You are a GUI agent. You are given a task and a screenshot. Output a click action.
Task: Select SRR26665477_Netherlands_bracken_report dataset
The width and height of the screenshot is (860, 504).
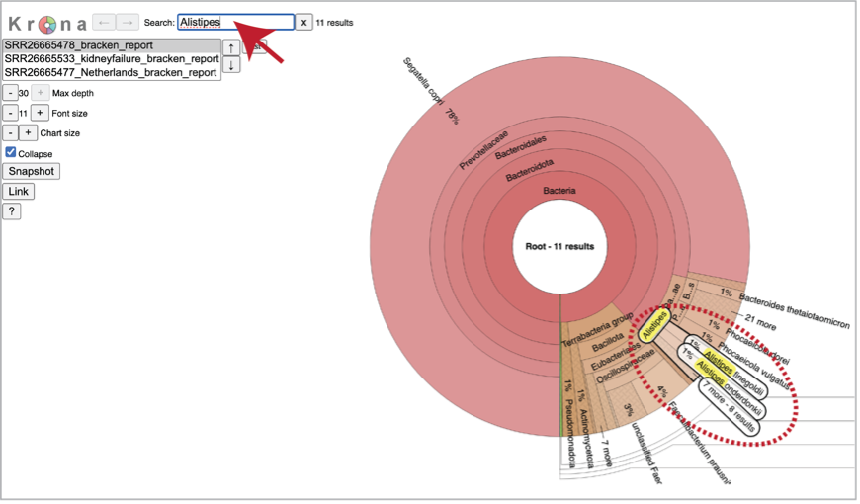click(x=112, y=72)
